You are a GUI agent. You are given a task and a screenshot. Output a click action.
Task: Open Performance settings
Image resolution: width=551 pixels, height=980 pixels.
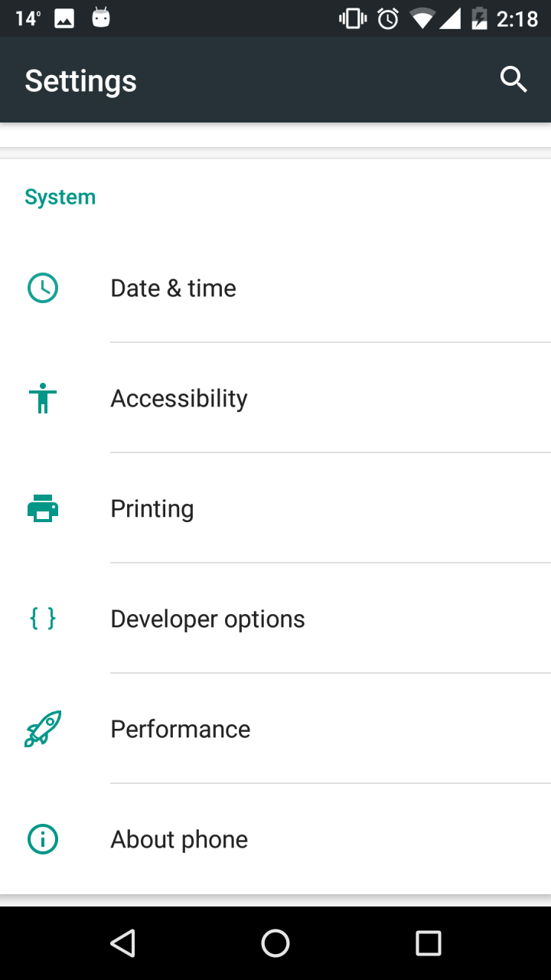point(275,729)
